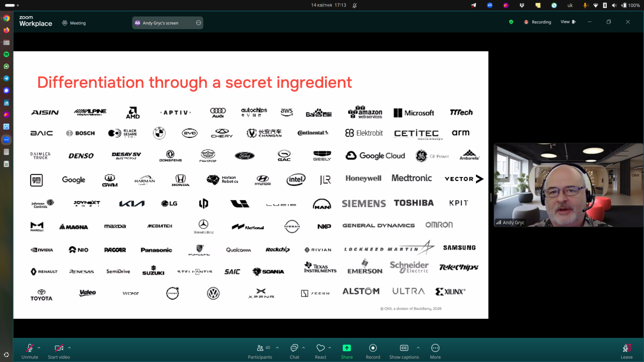Image resolution: width=644 pixels, height=362 pixels.
Task: Click Andy Gryc's video thumbnail
Action: point(569,185)
